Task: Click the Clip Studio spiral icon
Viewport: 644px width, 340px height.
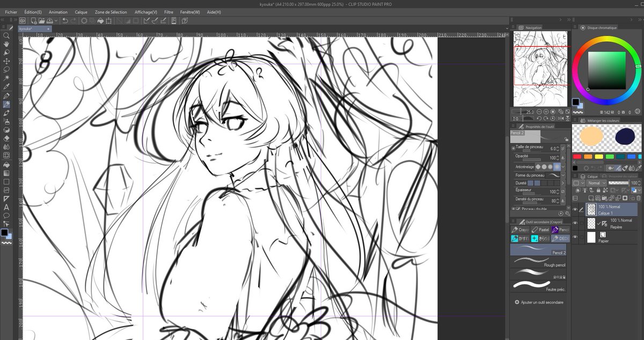Action: point(23,21)
